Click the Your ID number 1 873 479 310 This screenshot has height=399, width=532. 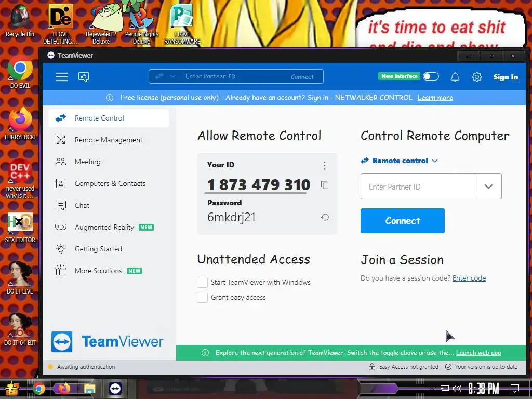[259, 185]
